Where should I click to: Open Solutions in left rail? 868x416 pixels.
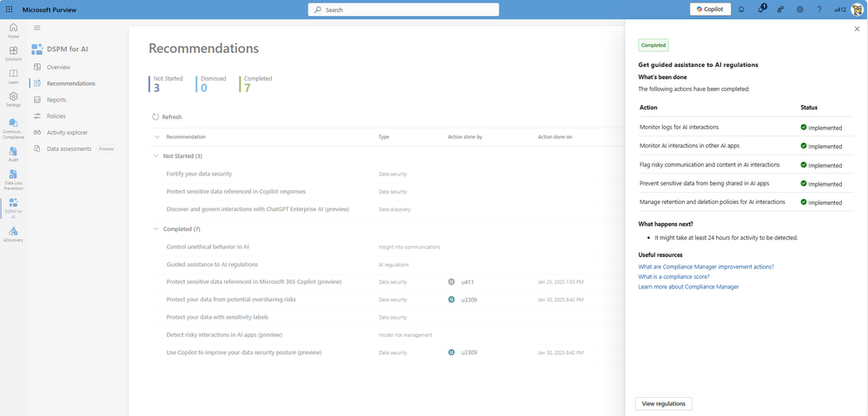pos(13,54)
